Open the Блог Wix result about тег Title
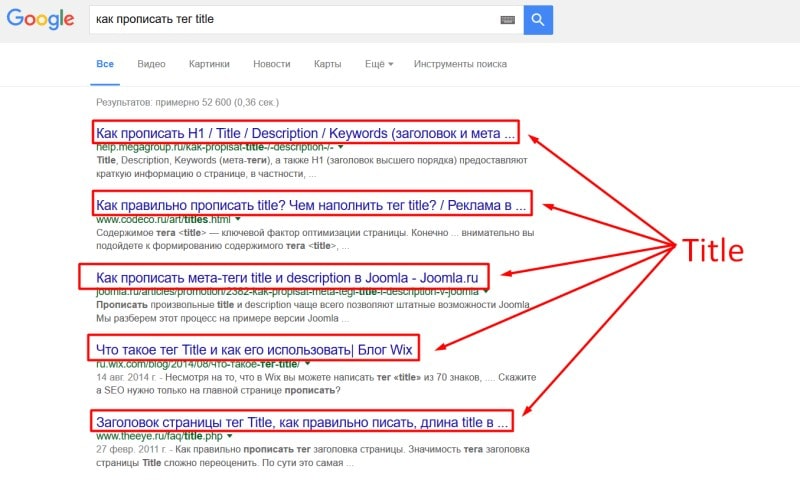800x482 pixels. click(x=254, y=349)
